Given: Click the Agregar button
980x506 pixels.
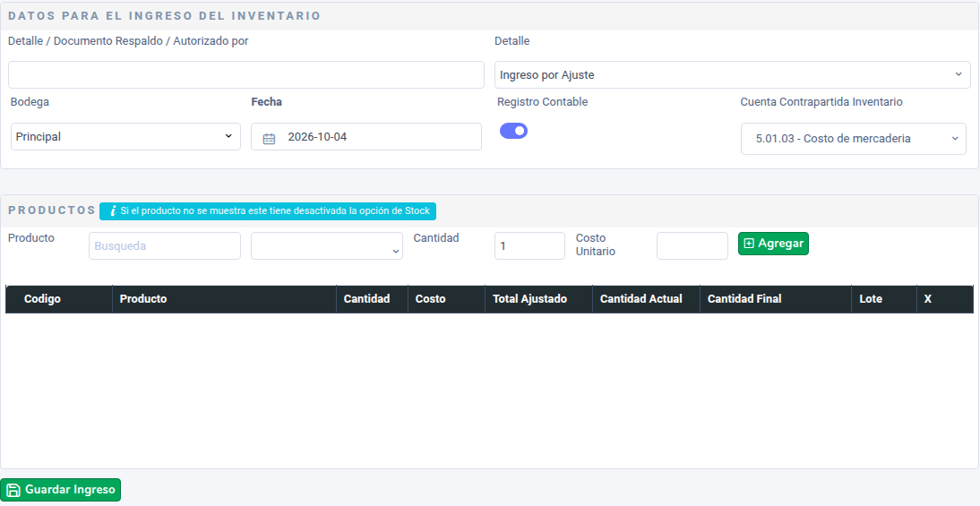Looking at the screenshot, I should 773,244.
